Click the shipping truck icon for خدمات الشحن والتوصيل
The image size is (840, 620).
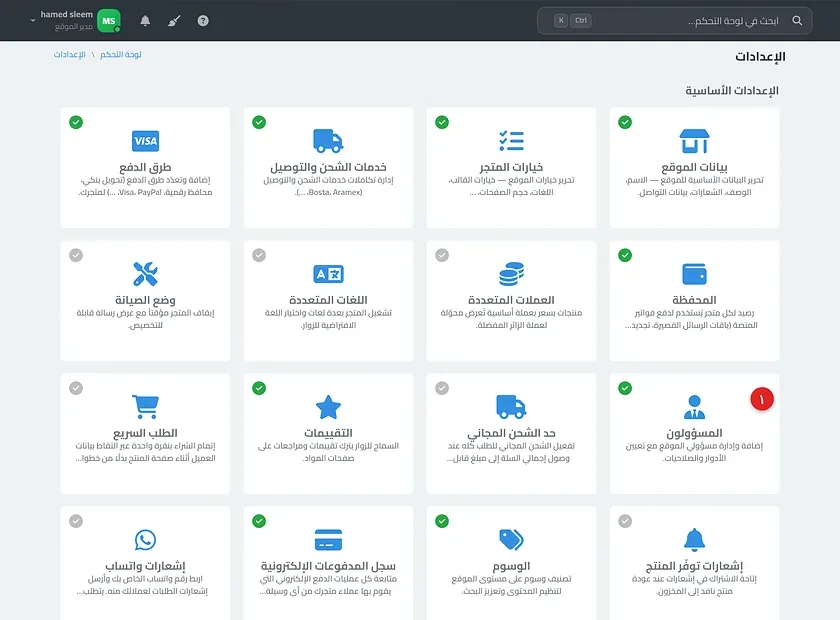coord(328,141)
